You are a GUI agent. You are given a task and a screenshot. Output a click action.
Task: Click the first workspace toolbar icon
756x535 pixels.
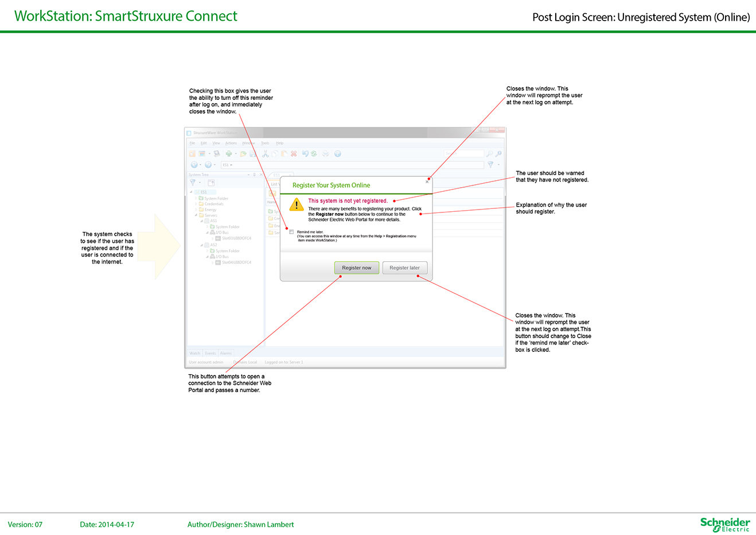click(x=192, y=154)
